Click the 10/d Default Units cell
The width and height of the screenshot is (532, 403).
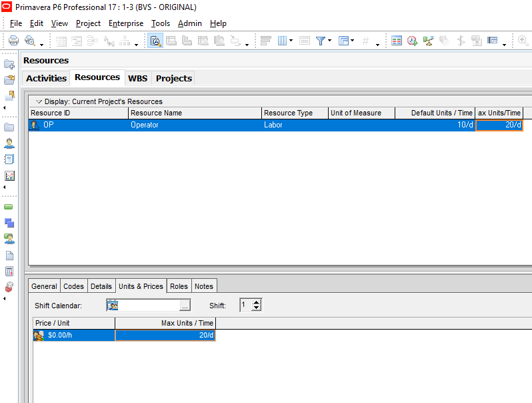435,125
